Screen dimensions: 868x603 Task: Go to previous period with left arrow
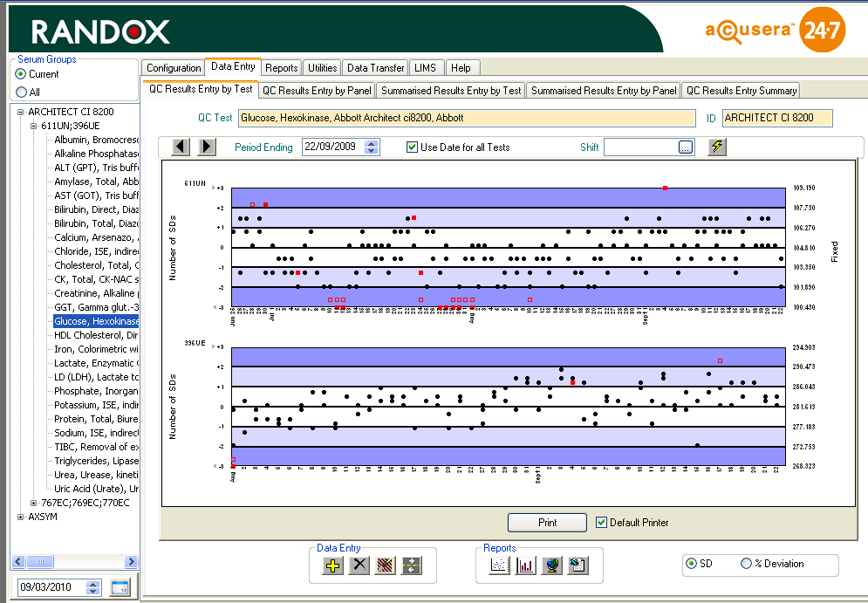click(181, 147)
